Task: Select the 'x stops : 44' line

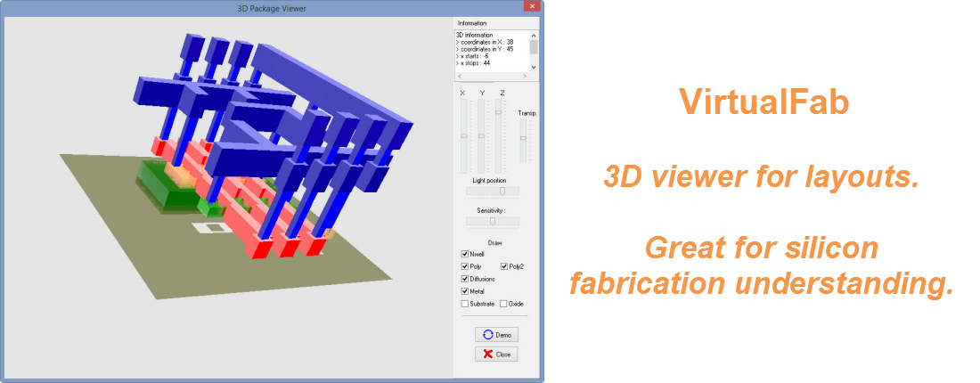Action: coord(473,63)
